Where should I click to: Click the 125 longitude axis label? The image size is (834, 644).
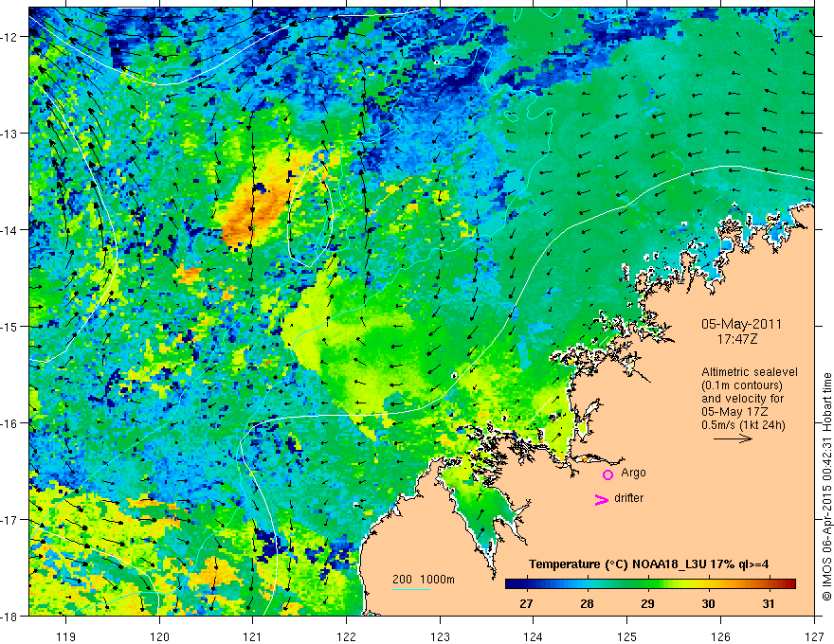627,636
